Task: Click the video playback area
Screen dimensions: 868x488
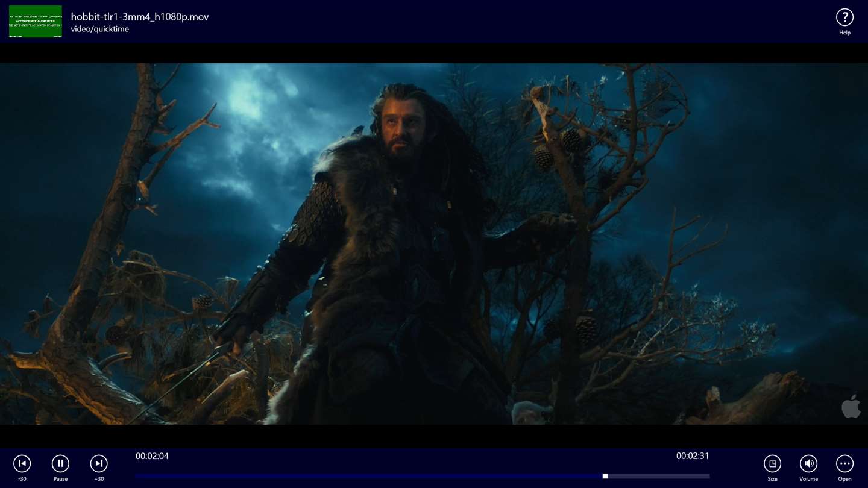Action: (x=434, y=244)
